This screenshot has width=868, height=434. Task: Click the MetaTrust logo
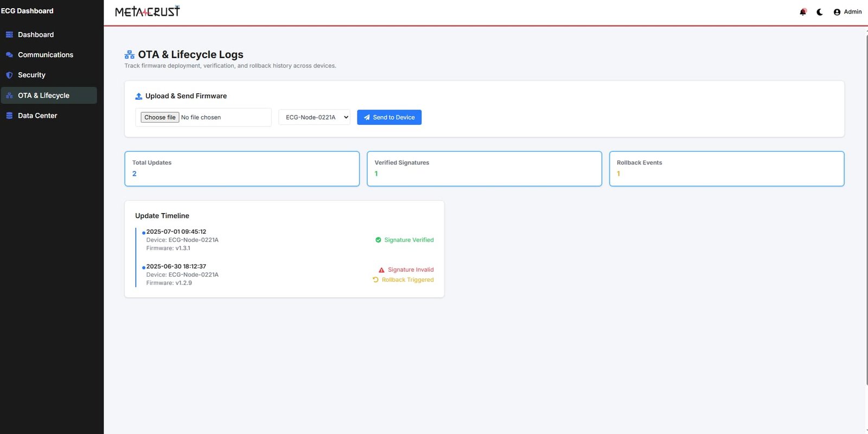coord(147,11)
